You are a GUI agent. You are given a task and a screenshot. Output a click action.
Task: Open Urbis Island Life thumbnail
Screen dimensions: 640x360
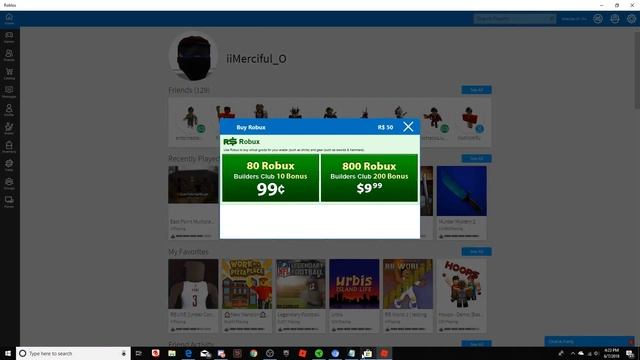[x=354, y=284]
